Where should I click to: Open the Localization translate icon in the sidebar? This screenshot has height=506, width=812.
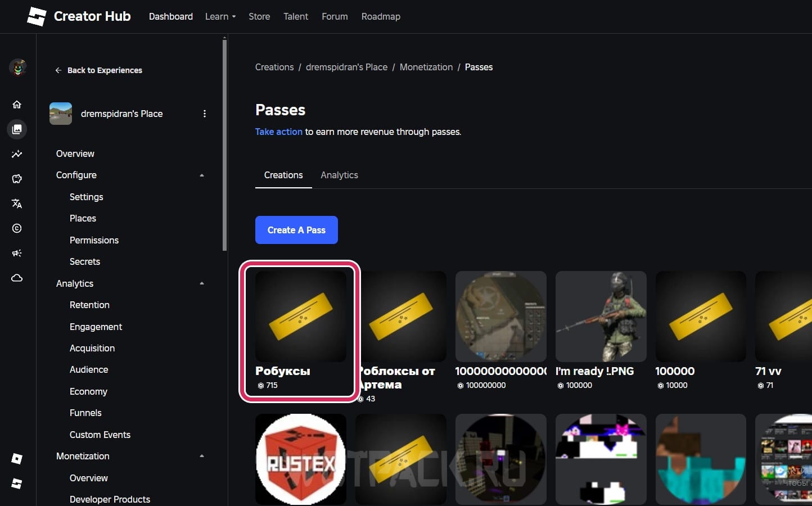(17, 204)
